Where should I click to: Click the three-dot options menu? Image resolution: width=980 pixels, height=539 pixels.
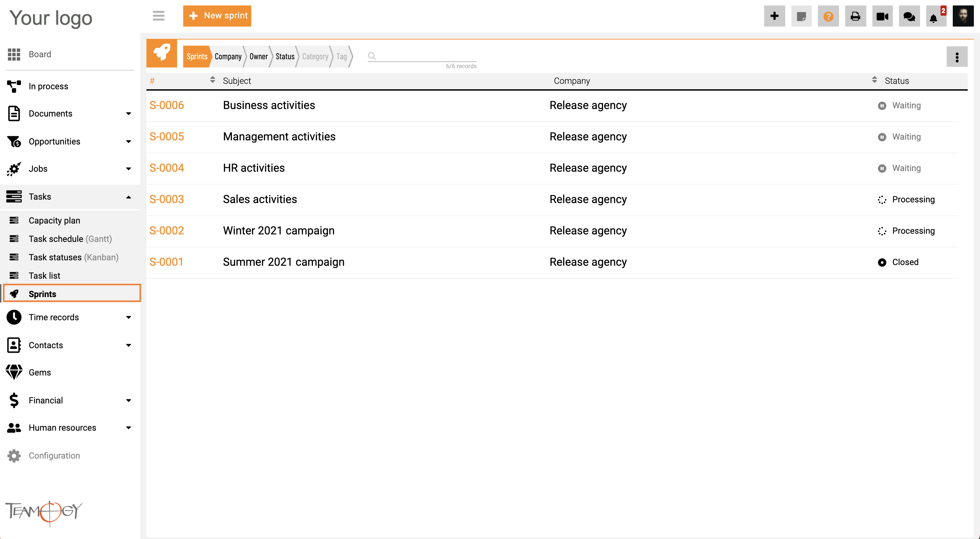click(957, 57)
